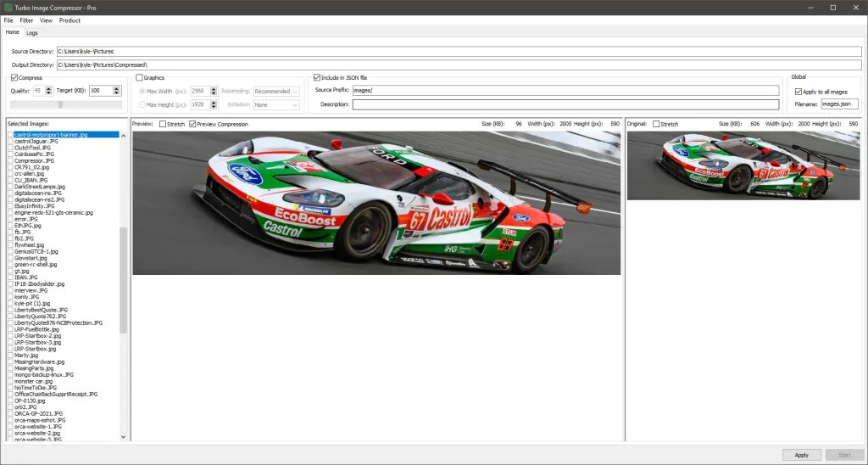Enable the Graphics checkbox
The height and width of the screenshot is (465, 868).
pos(140,77)
